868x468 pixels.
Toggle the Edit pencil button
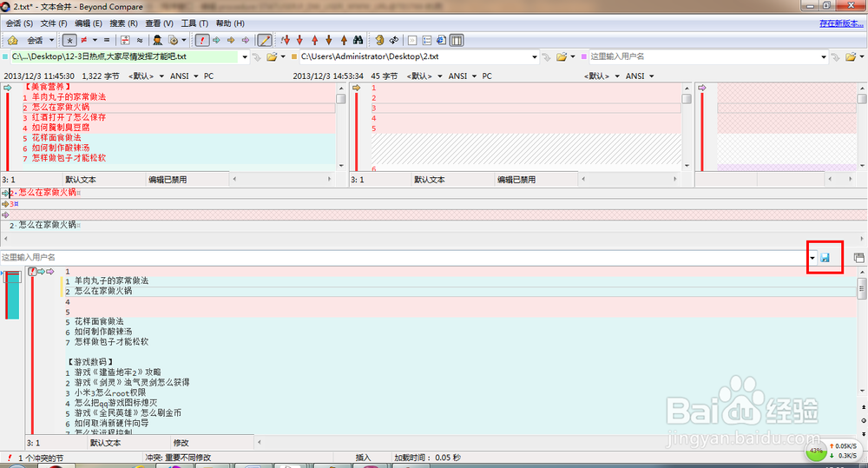click(x=265, y=40)
